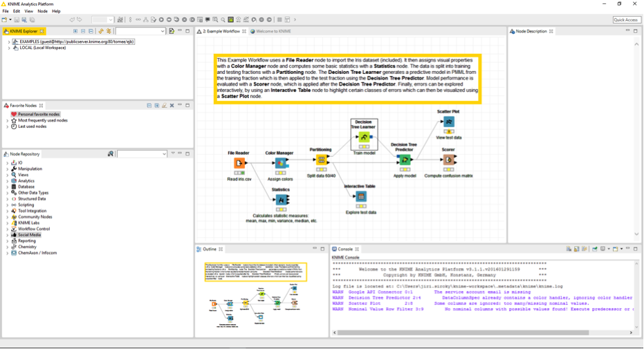
Task: Click the File Reader node icon
Action: pos(239,163)
